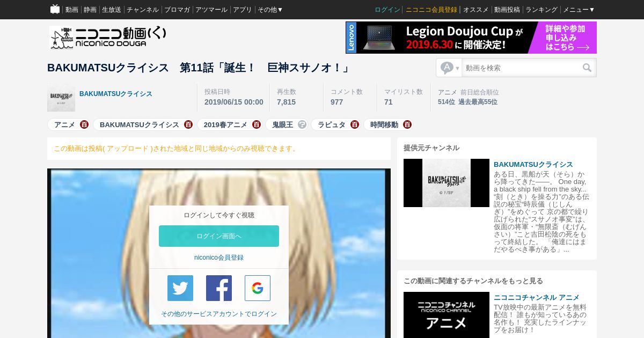Open dictionary icon beside BAKUMATSUクライシス tag
644x338 pixels.
(x=188, y=124)
